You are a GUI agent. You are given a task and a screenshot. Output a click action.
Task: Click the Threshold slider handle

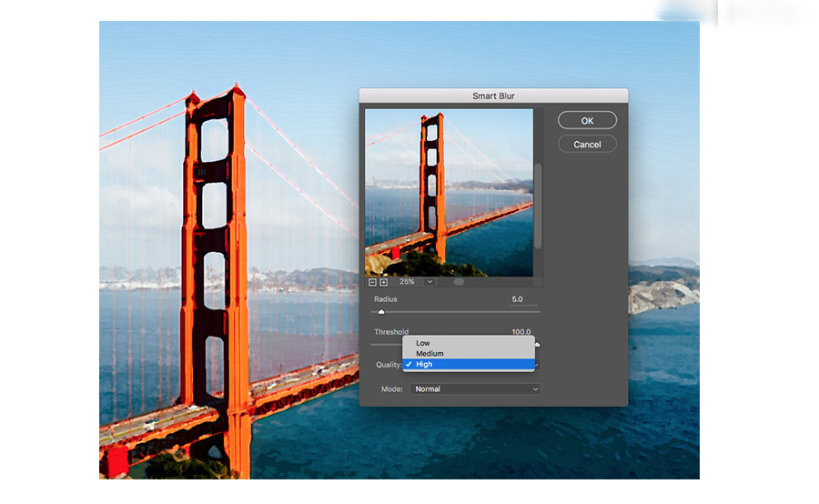coord(538,344)
